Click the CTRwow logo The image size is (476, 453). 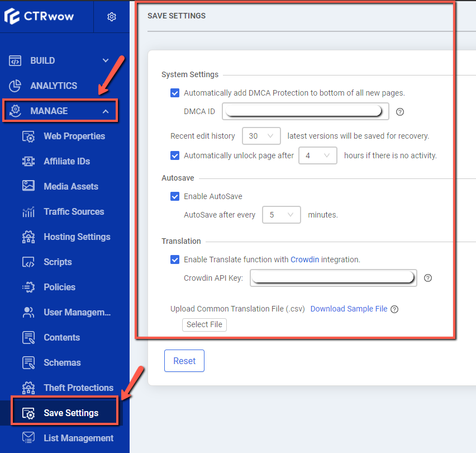click(x=39, y=16)
